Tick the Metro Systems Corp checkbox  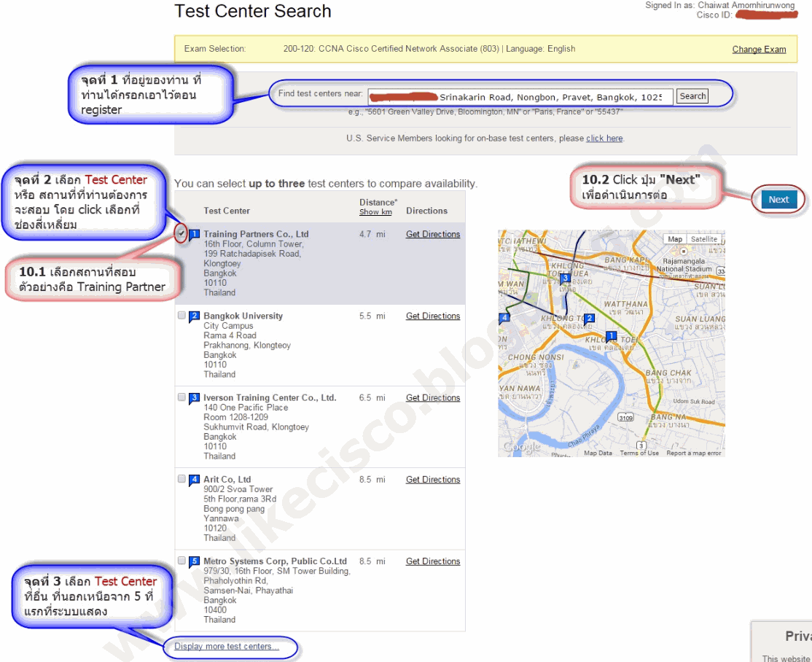pos(181,561)
